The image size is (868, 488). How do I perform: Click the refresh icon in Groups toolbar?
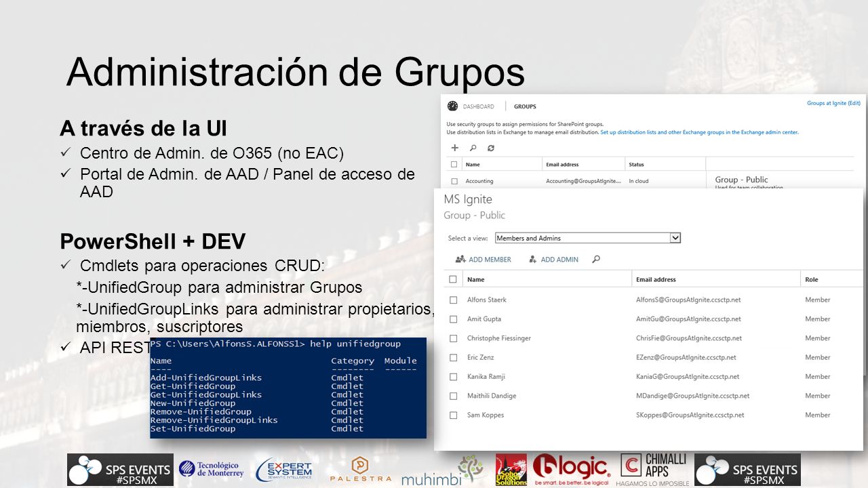(490, 148)
